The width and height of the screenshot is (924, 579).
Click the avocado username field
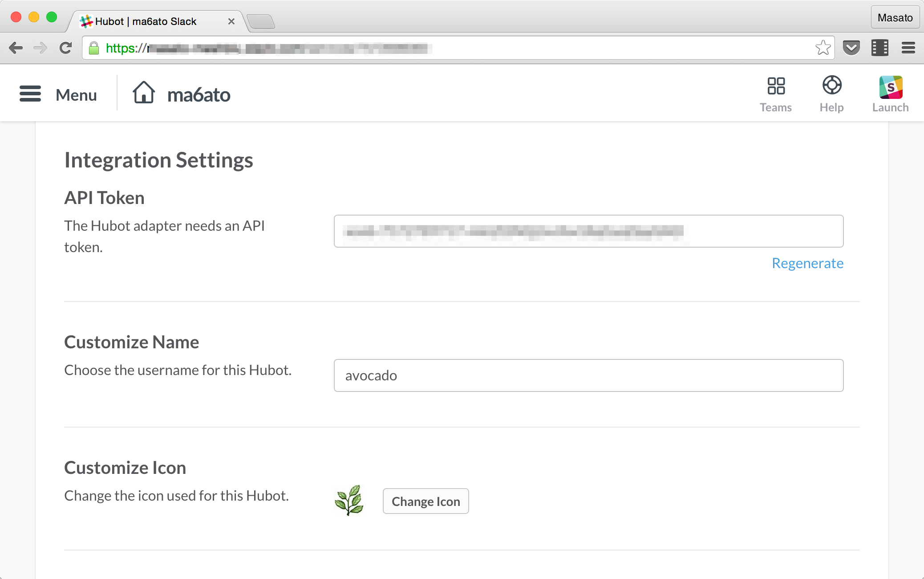(588, 375)
